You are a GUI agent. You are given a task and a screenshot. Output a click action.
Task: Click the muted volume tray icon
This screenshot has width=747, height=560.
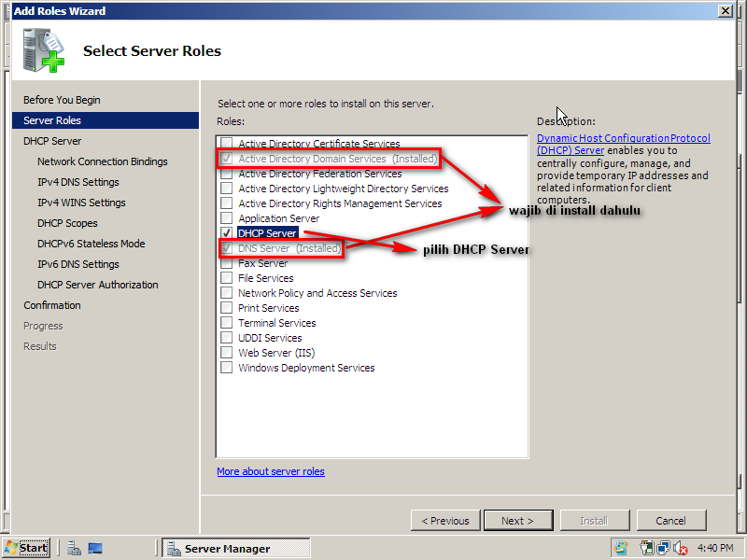(681, 549)
